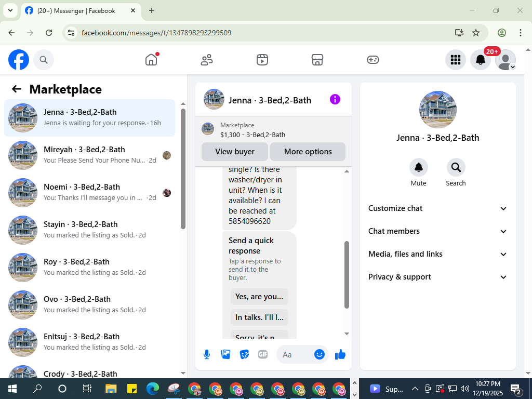Click the large house photo in info panel
Image resolution: width=532 pixels, height=399 pixels.
[437, 110]
